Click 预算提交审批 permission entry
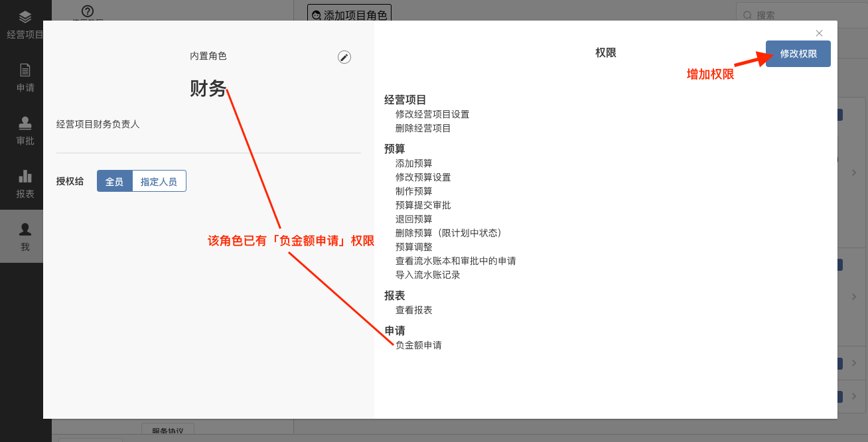This screenshot has height=442, width=868. point(423,205)
